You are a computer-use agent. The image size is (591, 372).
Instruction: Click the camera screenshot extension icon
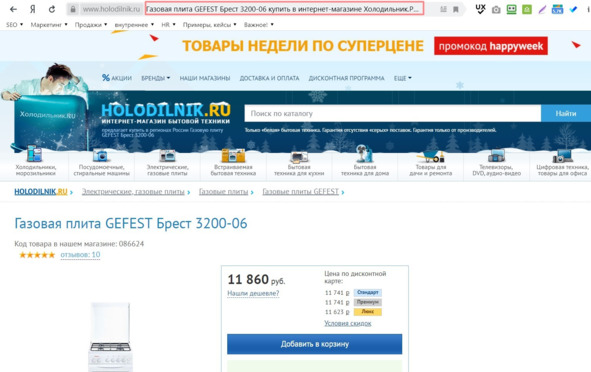(x=496, y=9)
